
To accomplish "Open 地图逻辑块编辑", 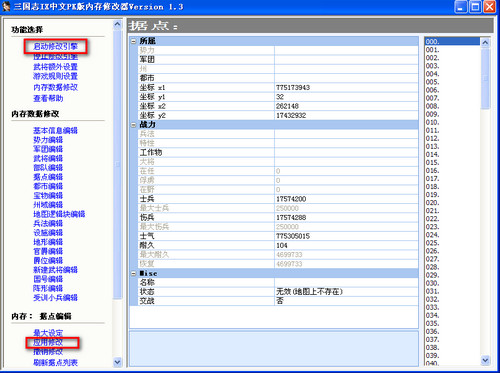I will pos(59,214).
